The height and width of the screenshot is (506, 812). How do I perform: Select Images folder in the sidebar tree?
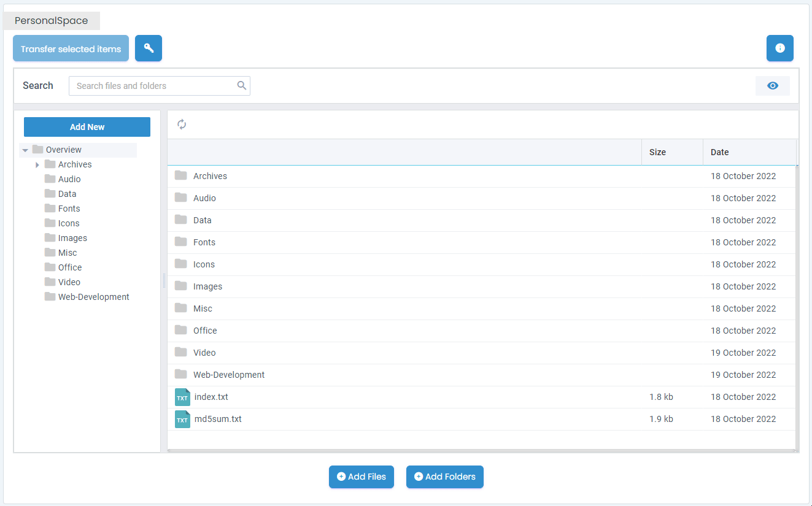(72, 238)
